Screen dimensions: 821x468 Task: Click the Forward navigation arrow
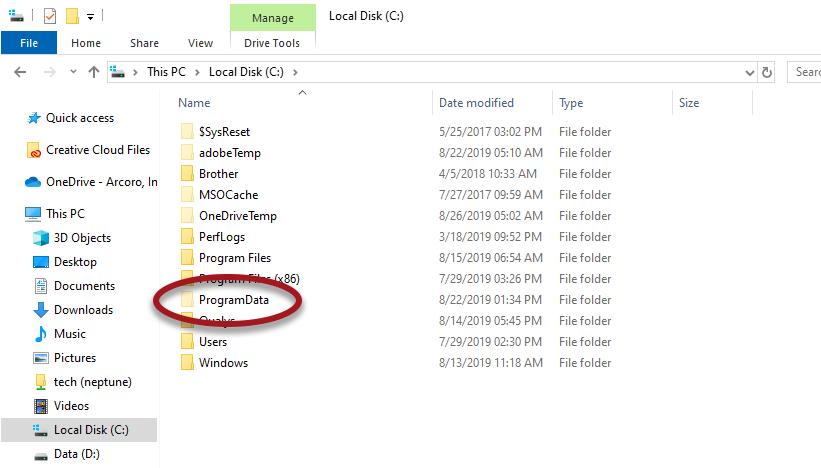(x=50, y=72)
